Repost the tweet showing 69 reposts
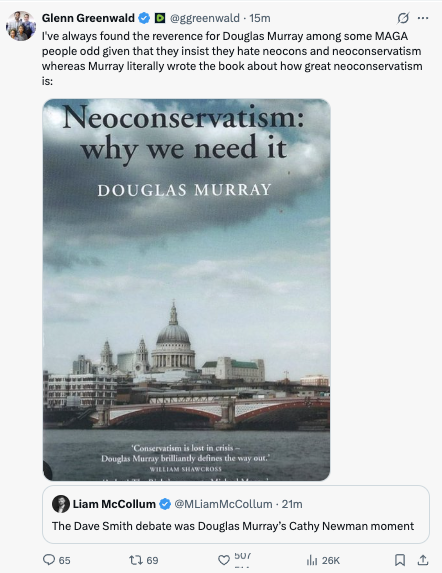The height and width of the screenshot is (573, 442). (144, 560)
